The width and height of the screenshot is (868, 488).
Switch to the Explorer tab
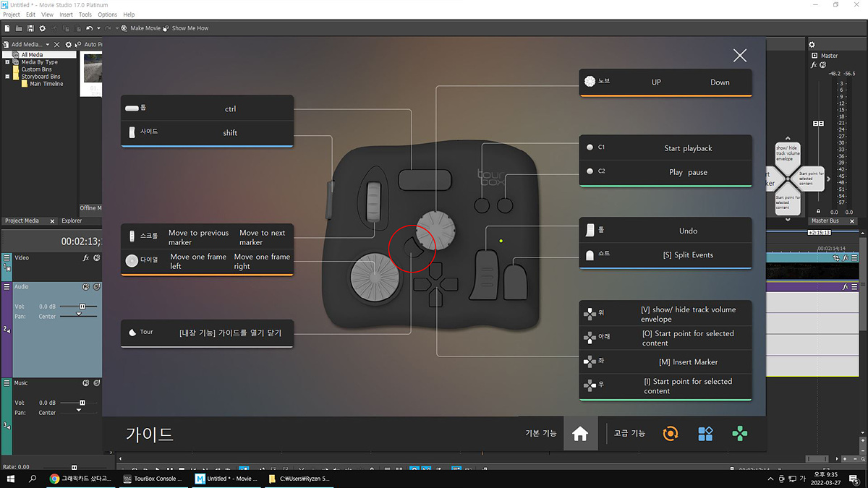tap(72, 221)
